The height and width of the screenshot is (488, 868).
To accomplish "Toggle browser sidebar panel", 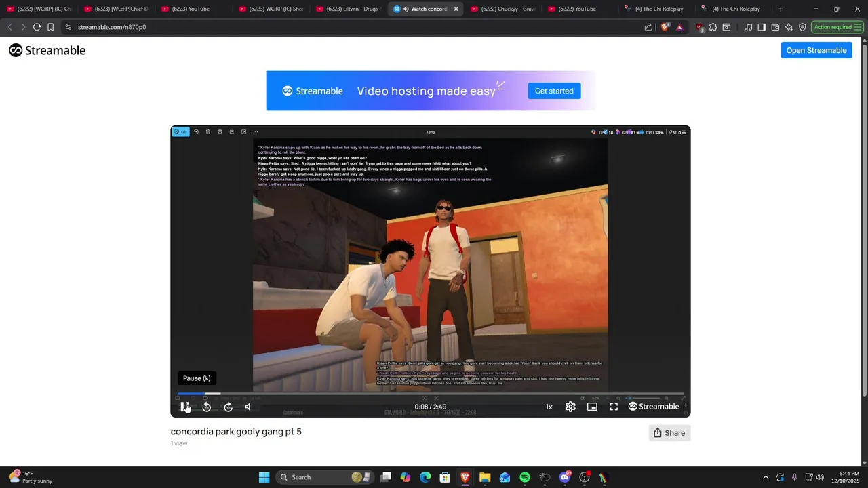I will point(762,27).
